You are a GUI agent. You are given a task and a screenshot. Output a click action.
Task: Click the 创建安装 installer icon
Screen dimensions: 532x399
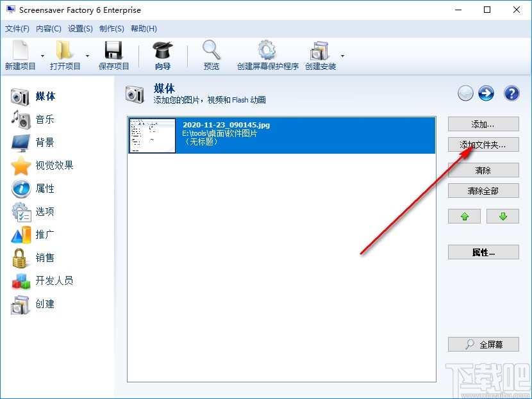point(320,51)
